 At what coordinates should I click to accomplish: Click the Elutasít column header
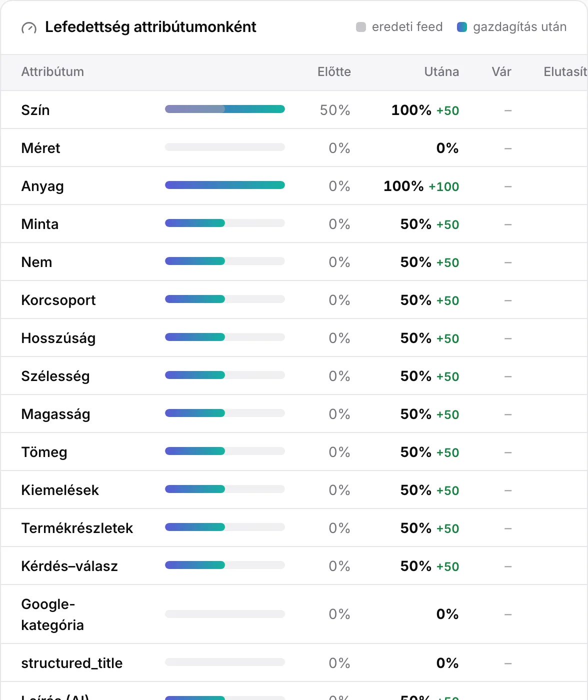(565, 72)
